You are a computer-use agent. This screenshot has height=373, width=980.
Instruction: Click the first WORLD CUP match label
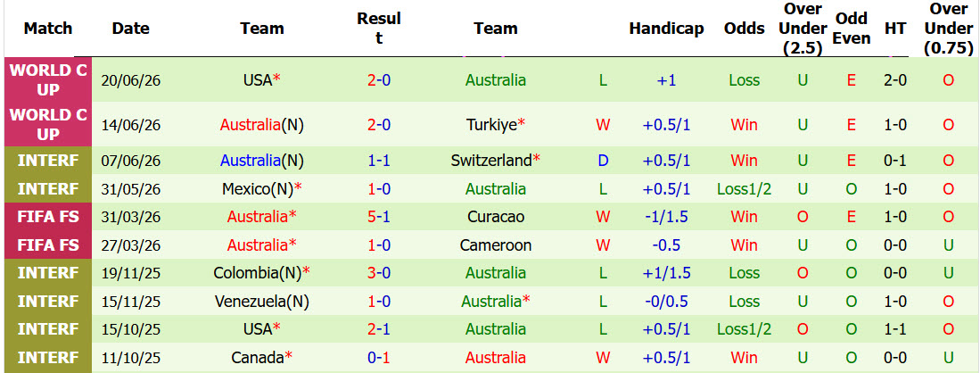[x=48, y=80]
